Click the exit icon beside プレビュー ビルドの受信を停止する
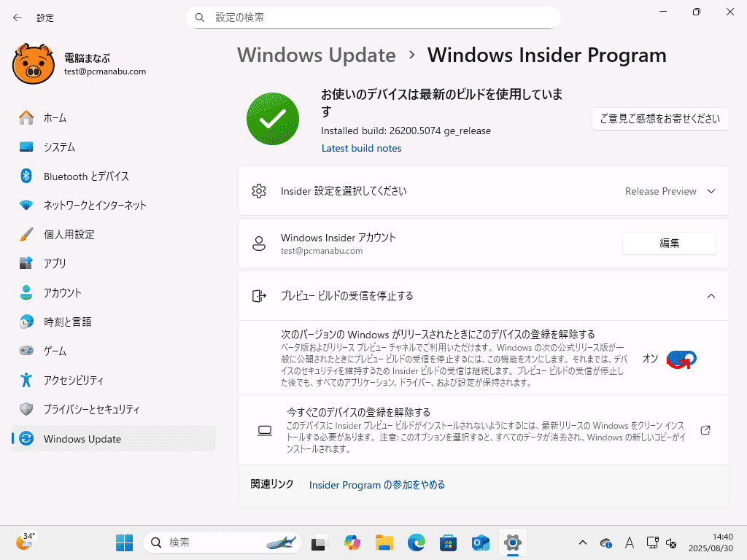Image resolution: width=747 pixels, height=560 pixels. pos(259,296)
